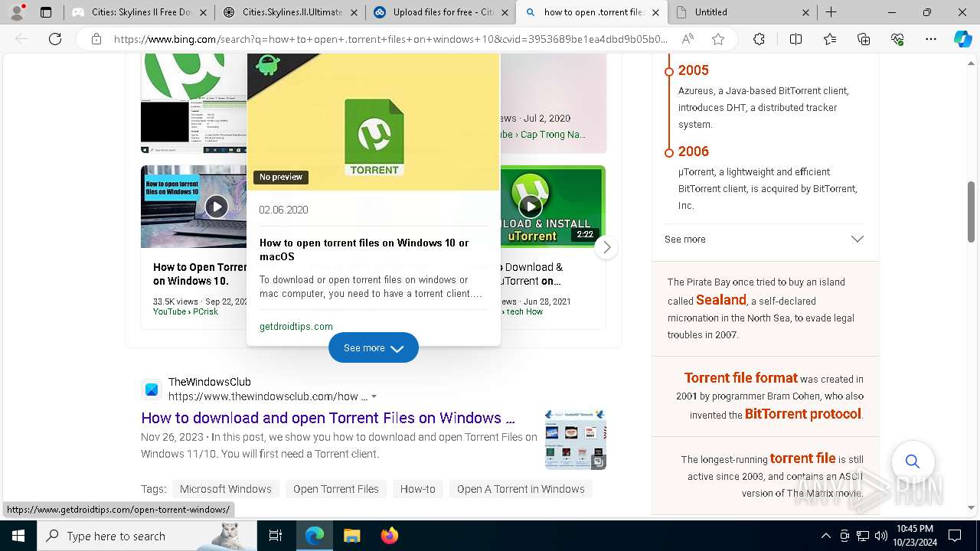Go back to previous page
This screenshot has height=551, width=980.
pyautogui.click(x=22, y=39)
